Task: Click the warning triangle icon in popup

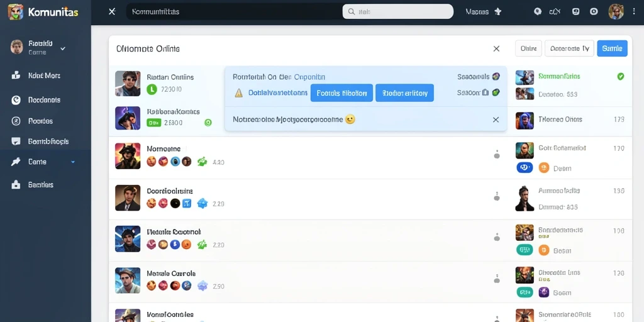Action: pos(238,93)
